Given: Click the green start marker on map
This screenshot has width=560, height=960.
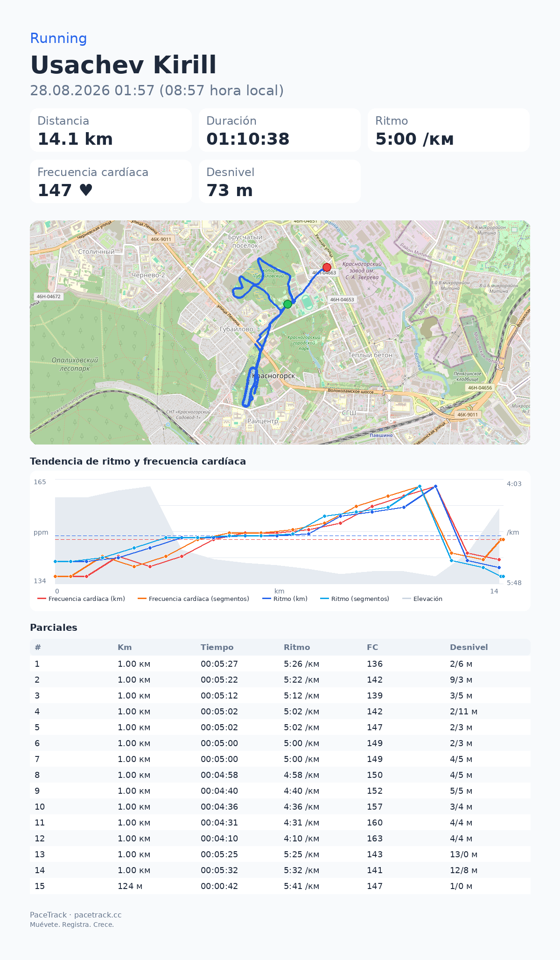Looking at the screenshot, I should (287, 304).
